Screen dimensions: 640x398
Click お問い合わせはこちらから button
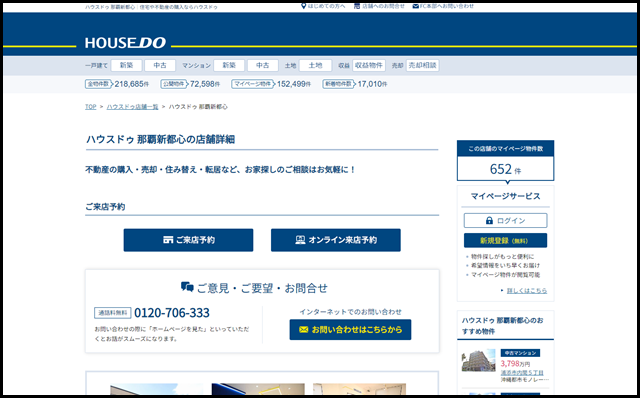350,329
